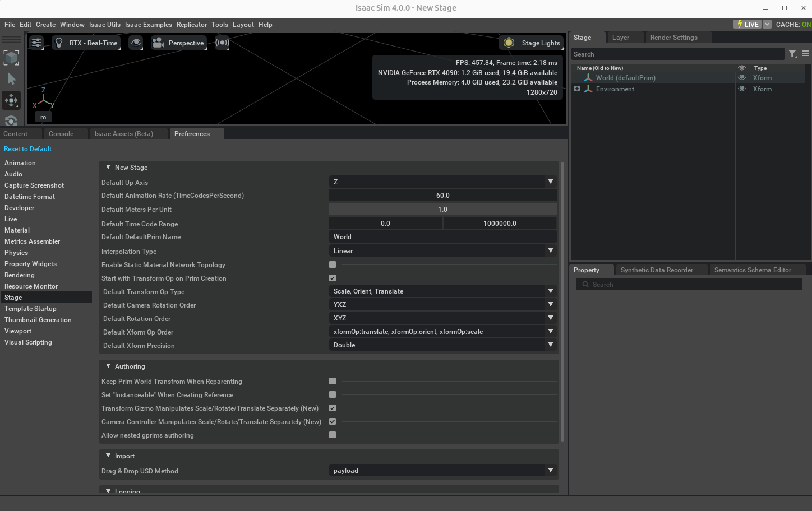The height and width of the screenshot is (511, 812).
Task: Open Perspective camera menu
Action: pos(178,43)
